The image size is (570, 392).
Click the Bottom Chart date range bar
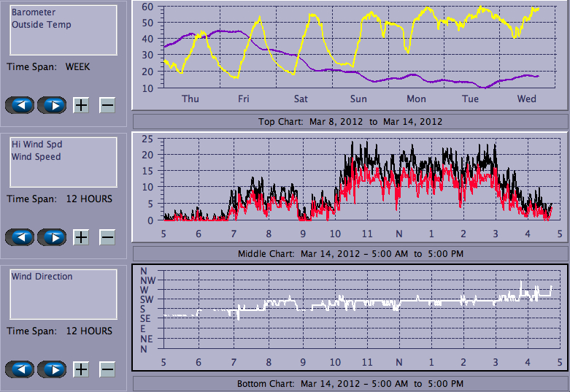click(350, 383)
